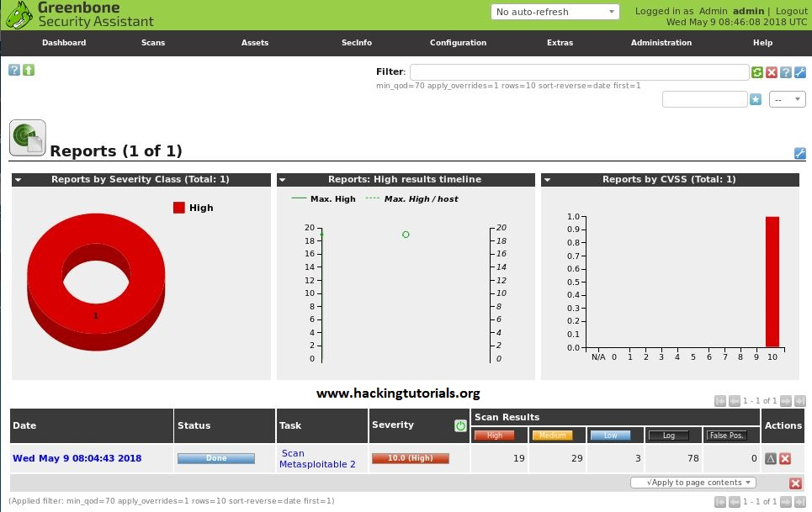Click the green upward arrow icon beside help

point(29,70)
